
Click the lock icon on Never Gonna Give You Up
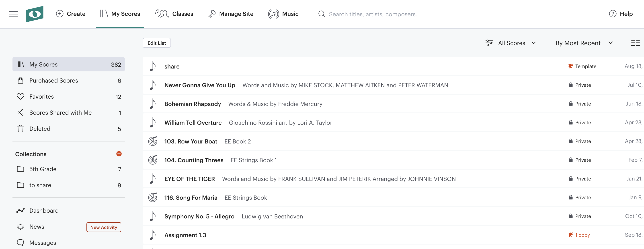(x=570, y=85)
